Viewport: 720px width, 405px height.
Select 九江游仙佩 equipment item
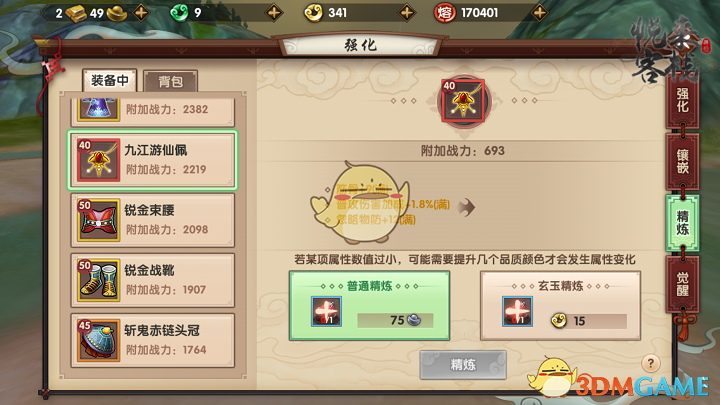(x=152, y=160)
